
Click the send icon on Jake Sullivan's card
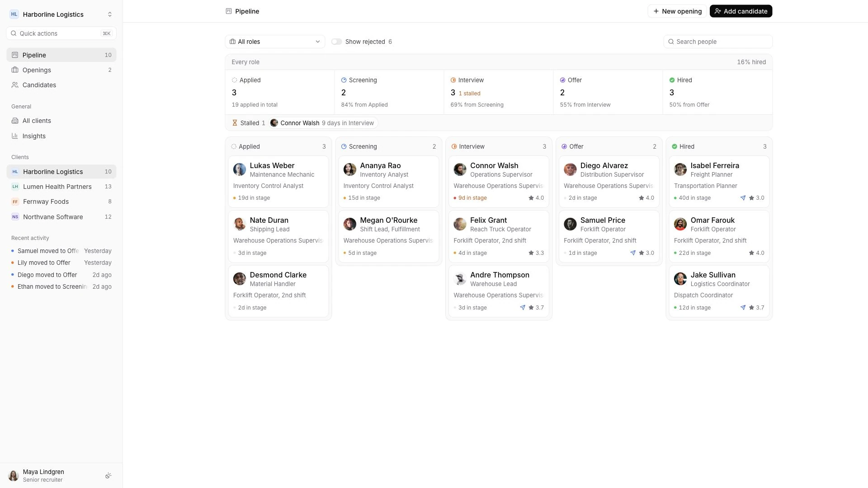pyautogui.click(x=743, y=308)
